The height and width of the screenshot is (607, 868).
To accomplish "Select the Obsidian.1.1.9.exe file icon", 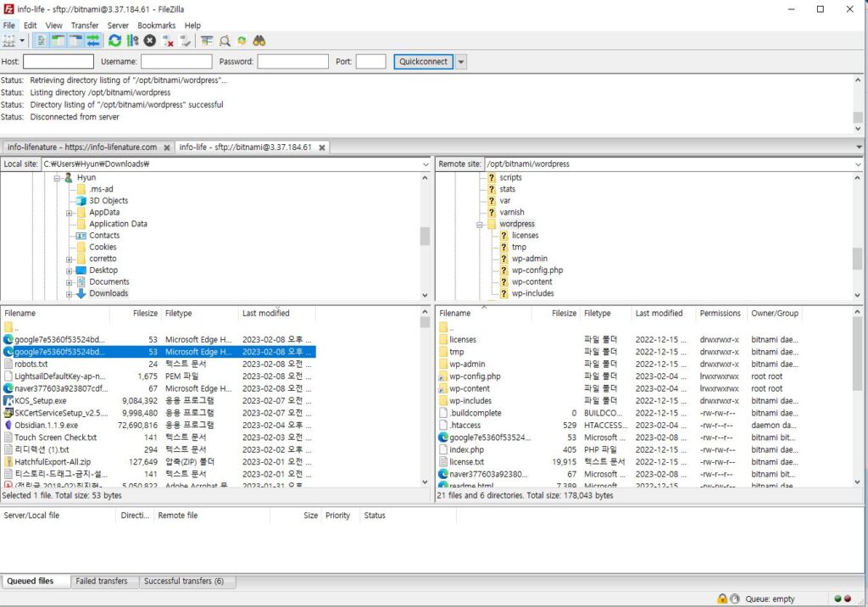I will [8, 425].
